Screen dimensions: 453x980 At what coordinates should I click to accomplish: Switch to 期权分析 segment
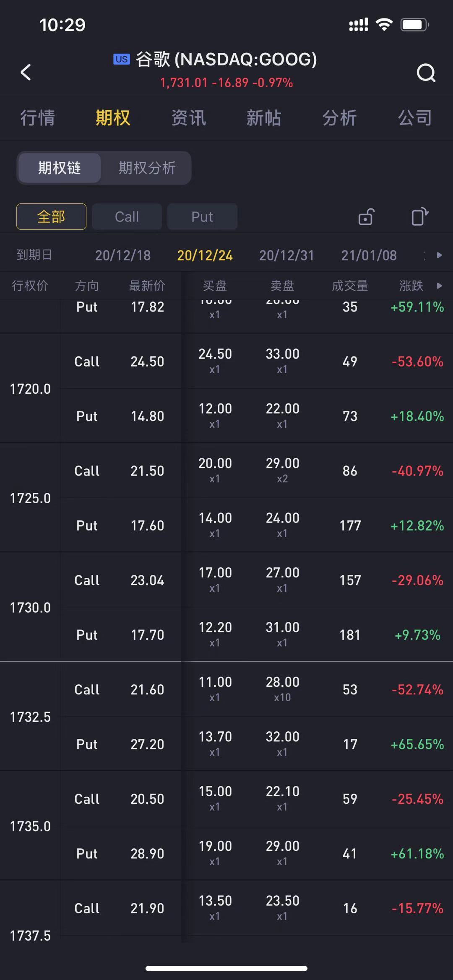(147, 168)
